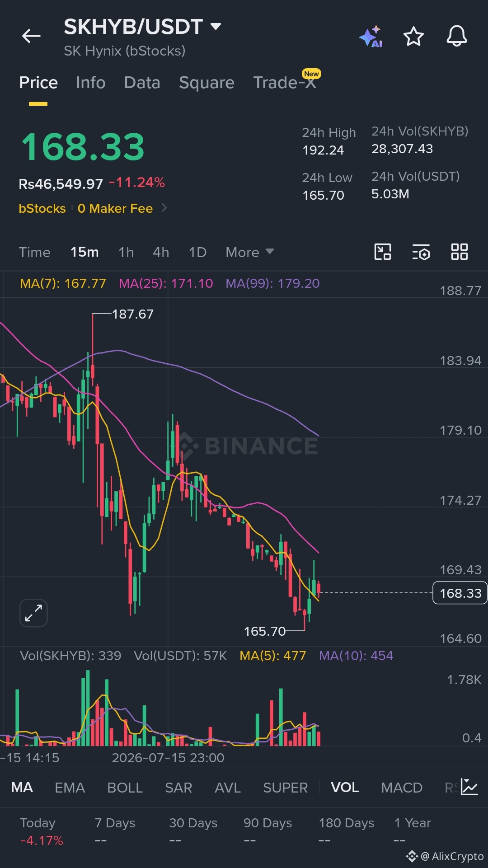
Task: Tap the 7 Days performance column
Action: pyautogui.click(x=115, y=831)
